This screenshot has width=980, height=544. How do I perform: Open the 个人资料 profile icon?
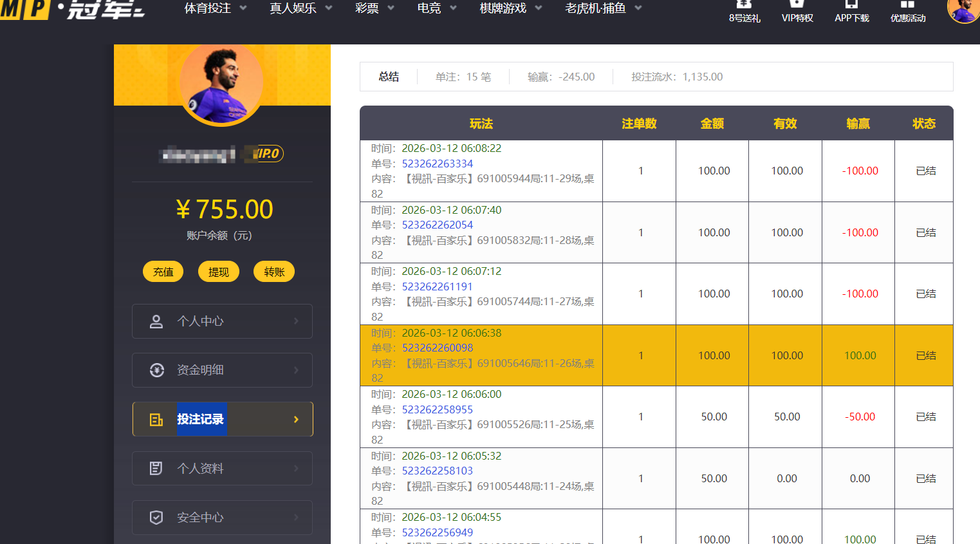[156, 468]
